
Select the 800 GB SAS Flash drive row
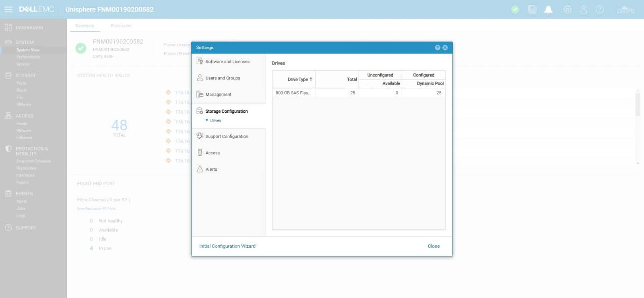359,93
